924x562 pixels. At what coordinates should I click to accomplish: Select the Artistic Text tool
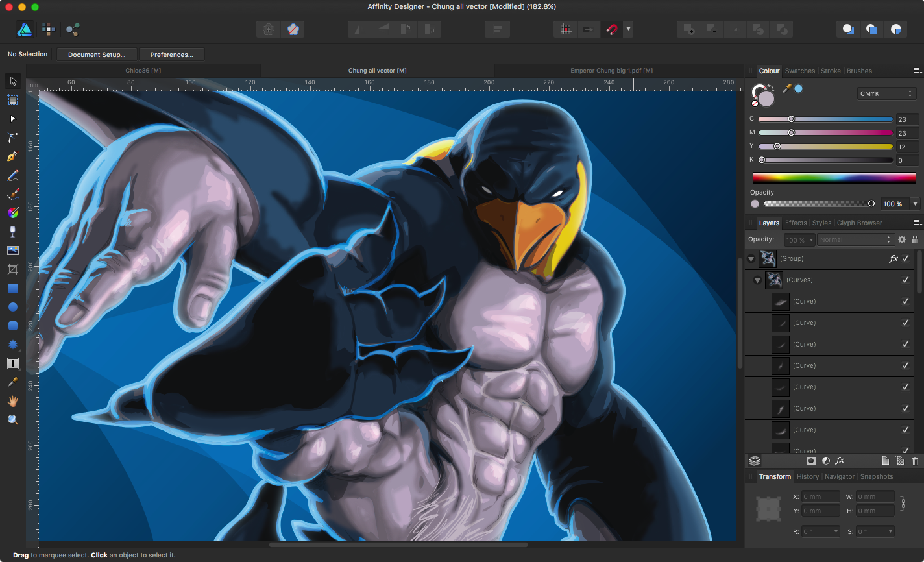pyautogui.click(x=12, y=363)
